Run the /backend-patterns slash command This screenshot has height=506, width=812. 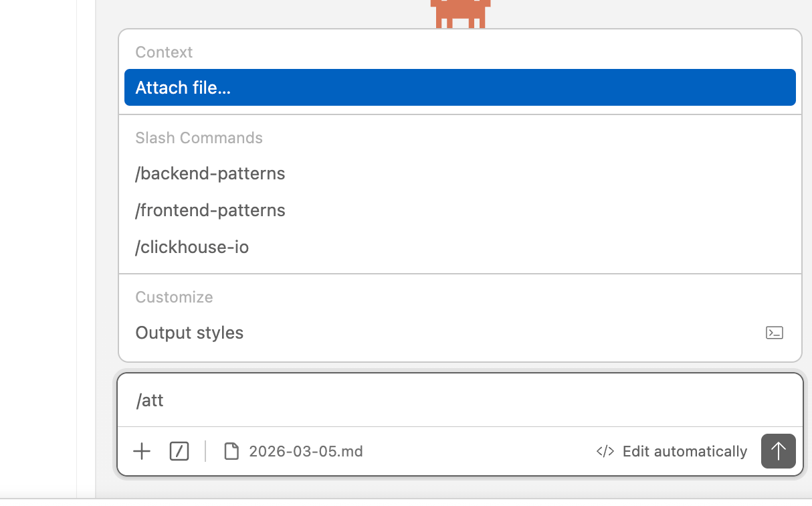tap(210, 174)
